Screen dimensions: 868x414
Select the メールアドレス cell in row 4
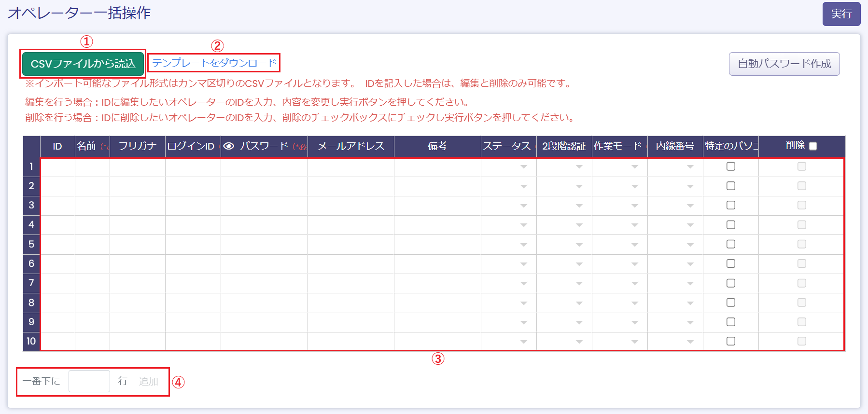pyautogui.click(x=351, y=225)
